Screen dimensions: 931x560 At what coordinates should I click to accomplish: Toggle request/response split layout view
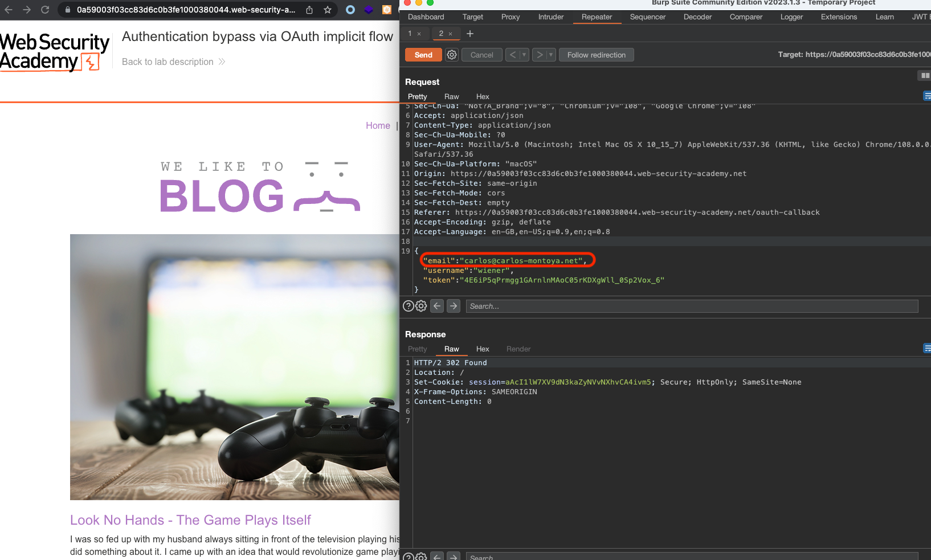925,75
